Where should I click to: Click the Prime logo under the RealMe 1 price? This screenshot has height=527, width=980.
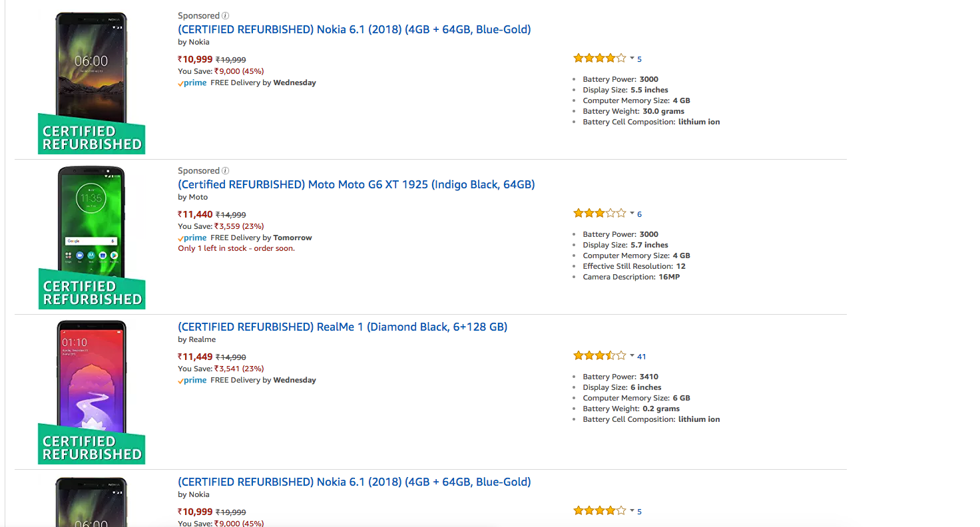tap(192, 380)
